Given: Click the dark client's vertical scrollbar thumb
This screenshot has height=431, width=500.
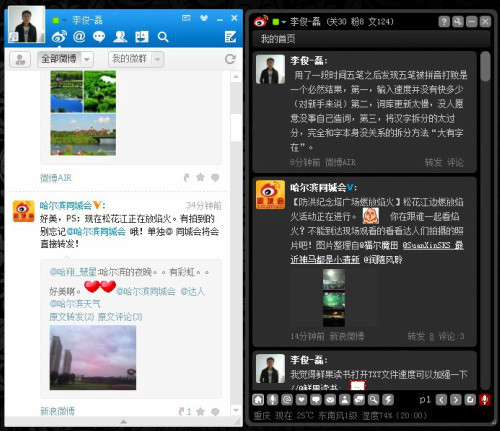Looking at the screenshot, I should [485, 66].
